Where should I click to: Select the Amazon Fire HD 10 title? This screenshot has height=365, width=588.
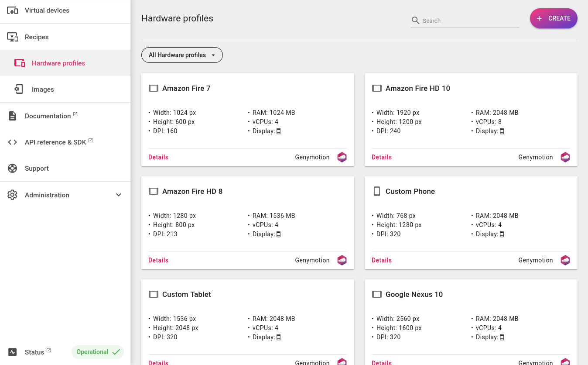pos(418,88)
